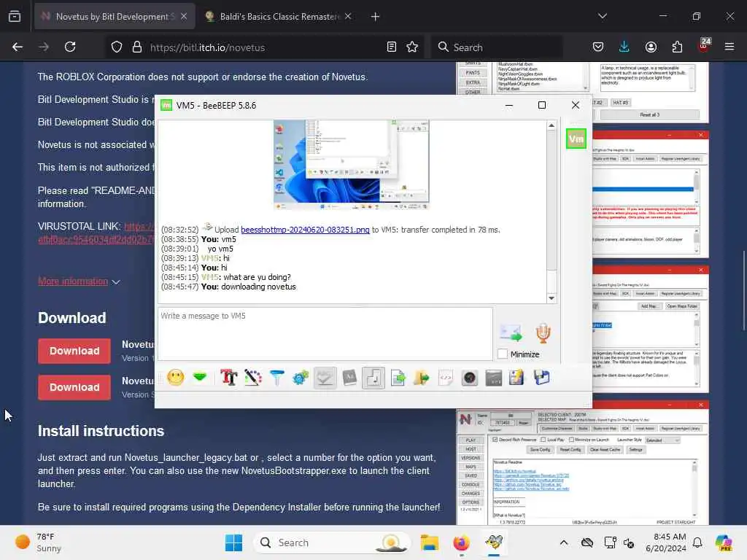The height and width of the screenshot is (560, 747).
Task: Switch to the Baldi's Basics Classic Remastered tab
Action: pyautogui.click(x=279, y=17)
